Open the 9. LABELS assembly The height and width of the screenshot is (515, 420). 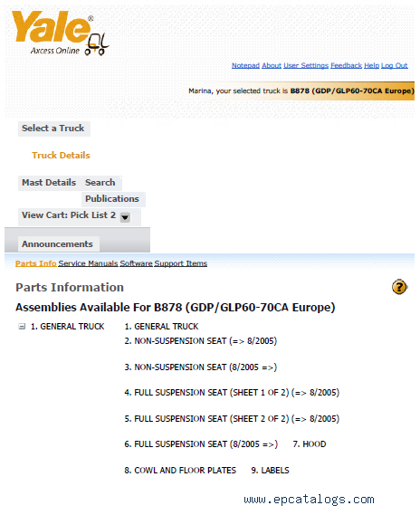click(x=271, y=471)
